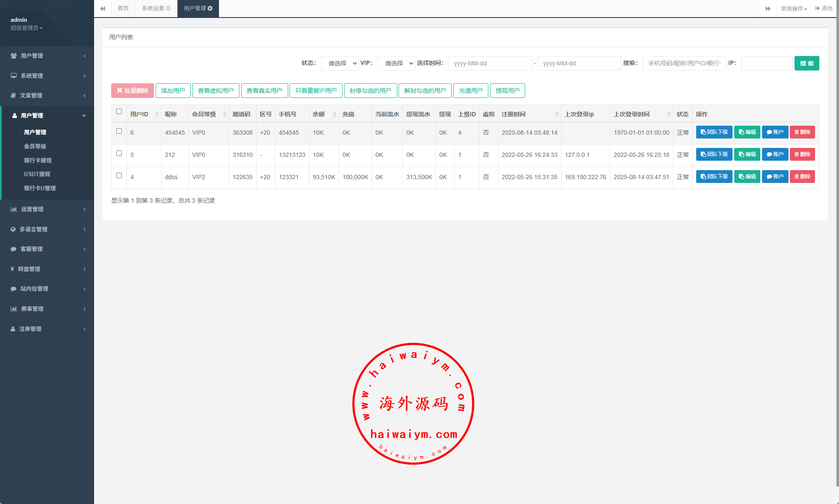Open the VIP filter dropdown
839x504 pixels.
coord(396,63)
